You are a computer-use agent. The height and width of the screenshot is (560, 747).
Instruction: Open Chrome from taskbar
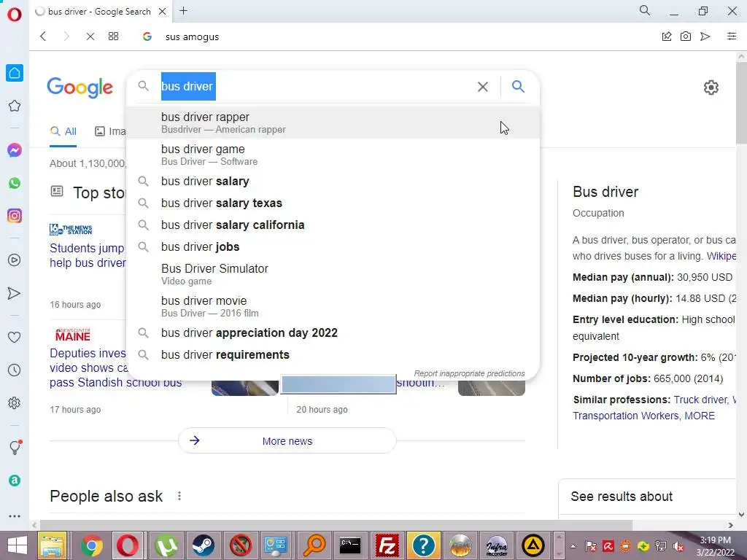coord(91,545)
